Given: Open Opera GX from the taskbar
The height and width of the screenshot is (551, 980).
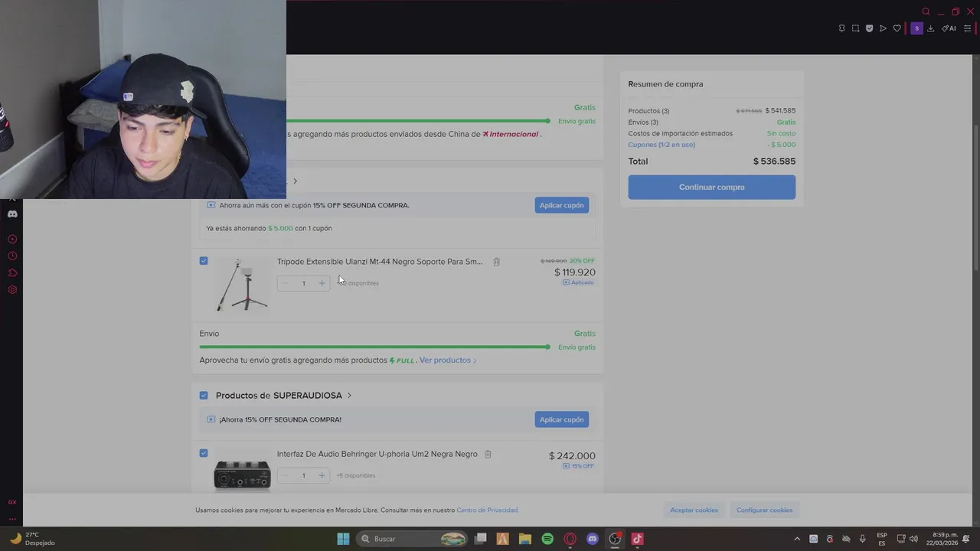Looking at the screenshot, I should [x=570, y=539].
